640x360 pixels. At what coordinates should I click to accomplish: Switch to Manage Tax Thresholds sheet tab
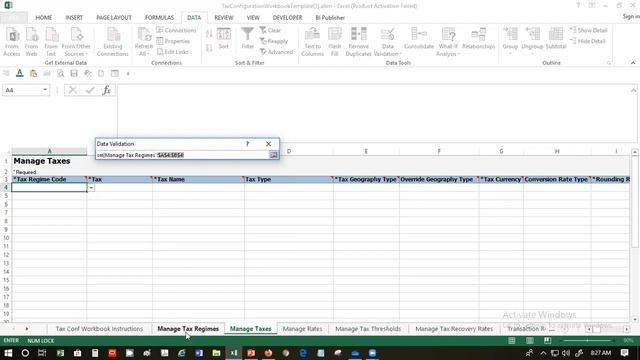point(368,329)
